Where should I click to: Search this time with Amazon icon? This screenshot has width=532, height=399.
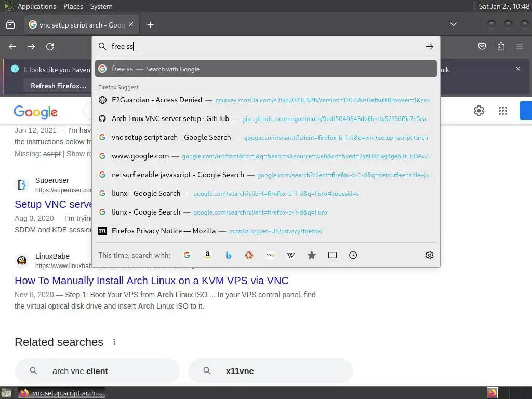pos(208,255)
